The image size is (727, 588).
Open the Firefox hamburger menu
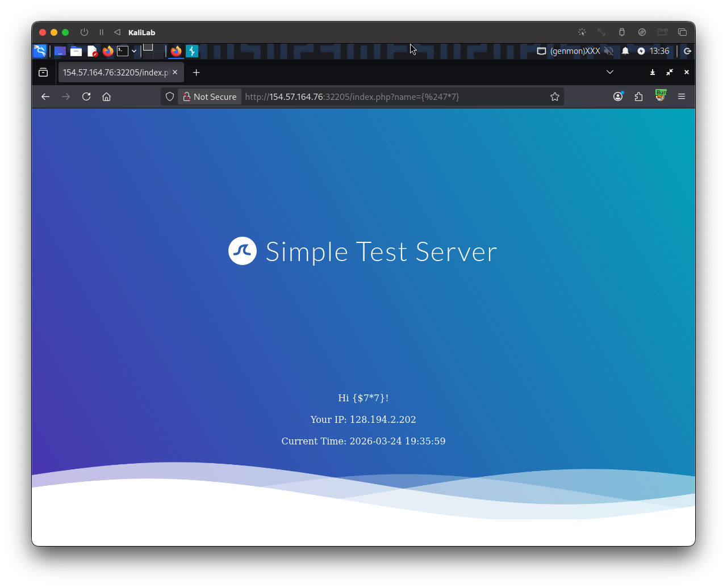point(682,96)
